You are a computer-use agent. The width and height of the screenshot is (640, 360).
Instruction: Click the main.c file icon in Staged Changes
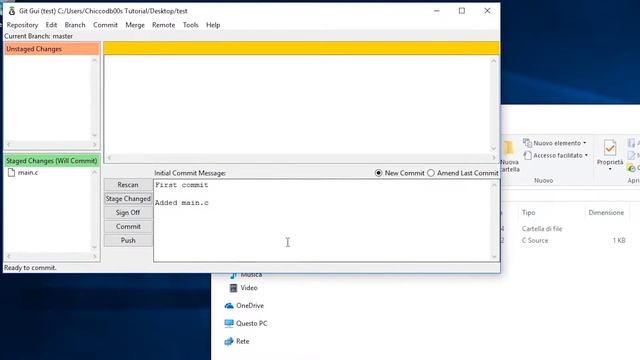(x=11, y=173)
